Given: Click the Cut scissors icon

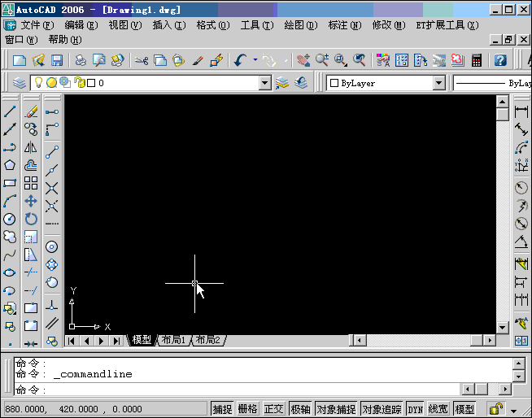Looking at the screenshot, I should (142, 60).
